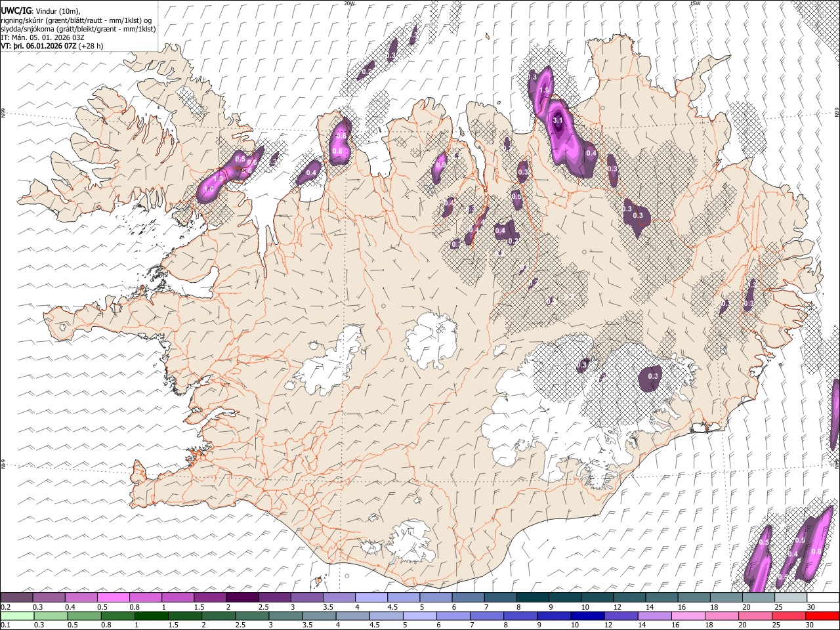Click the pale grey 25 swatch, upper legend row

(790, 598)
